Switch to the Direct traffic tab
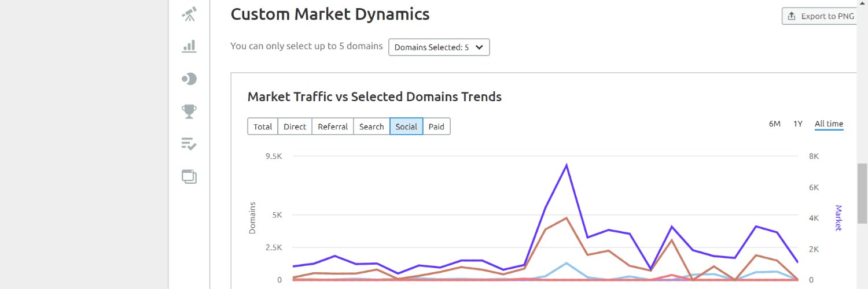This screenshot has width=868, height=289. click(x=295, y=127)
